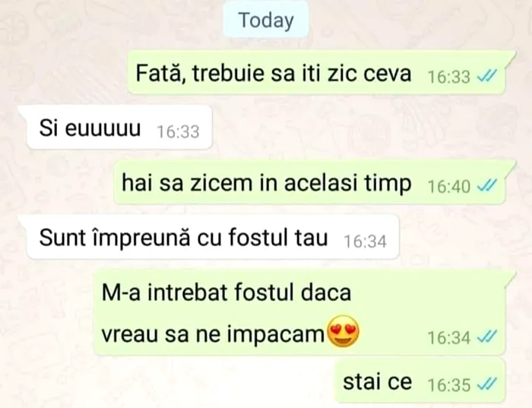This screenshot has width=532, height=408.
Task: Tap the 16:40 timestamp
Action: 449,187
